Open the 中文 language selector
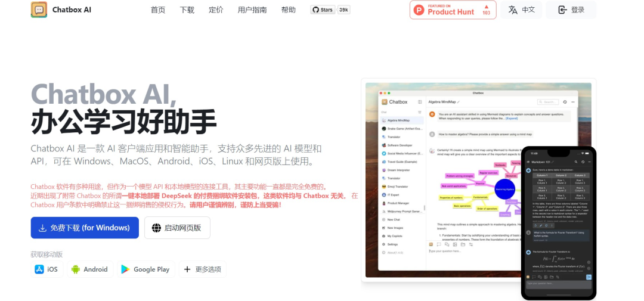 coord(521,10)
